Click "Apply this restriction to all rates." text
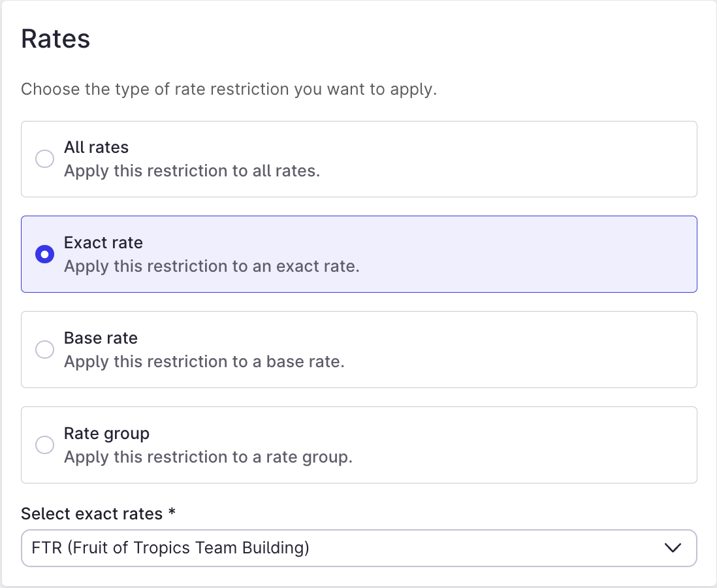Screen dimensions: 717x588 [192, 171]
